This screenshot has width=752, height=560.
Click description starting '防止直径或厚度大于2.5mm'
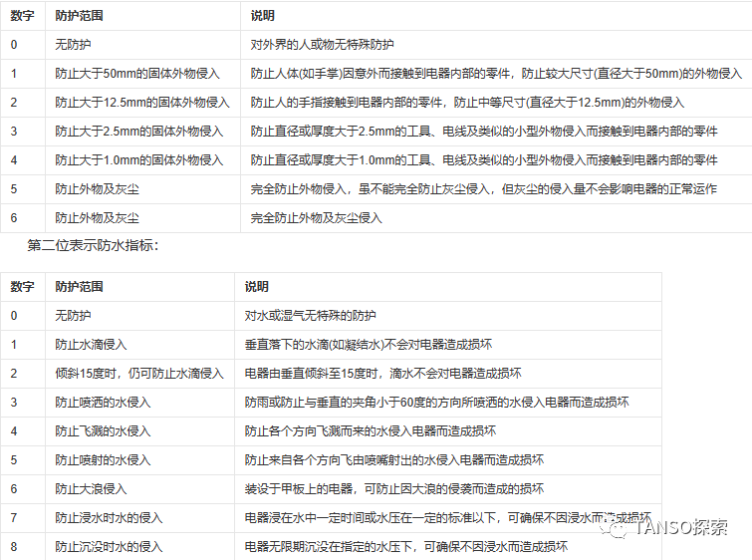coord(484,131)
